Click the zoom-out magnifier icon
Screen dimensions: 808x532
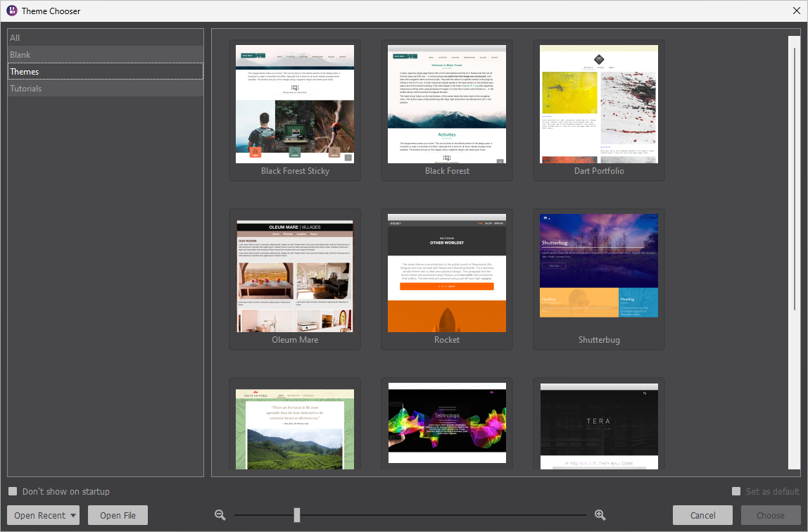click(x=220, y=514)
